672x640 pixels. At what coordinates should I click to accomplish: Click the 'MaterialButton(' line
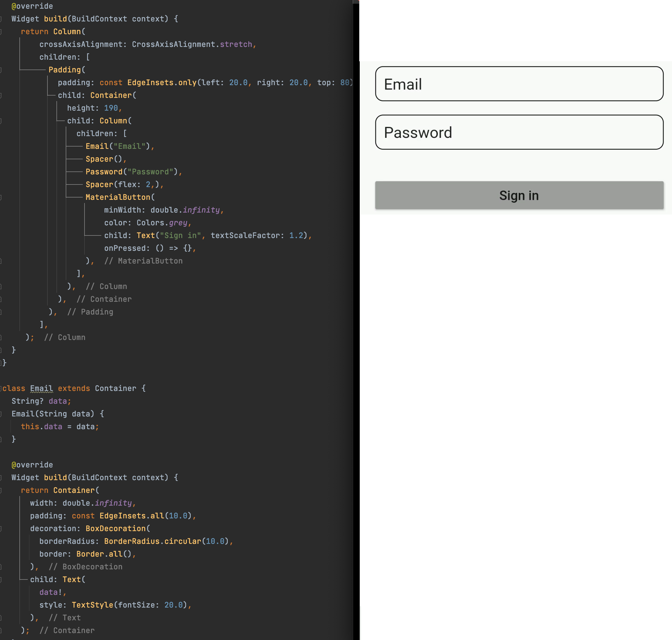click(120, 197)
